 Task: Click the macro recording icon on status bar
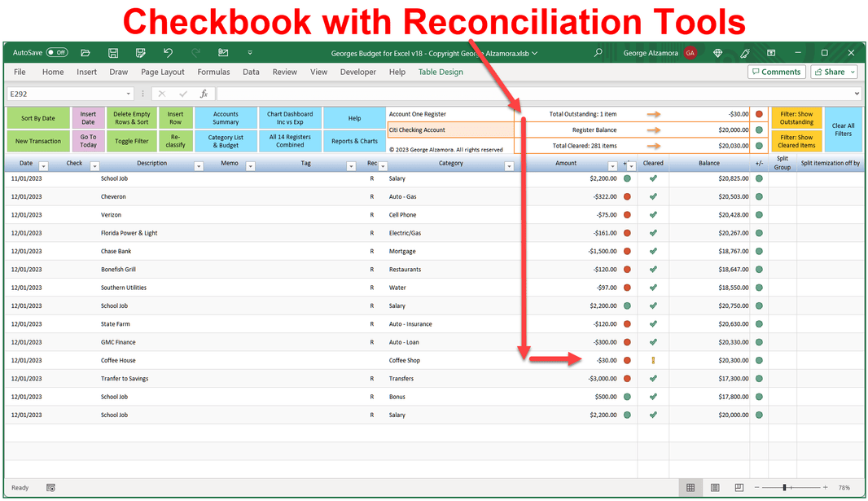click(50, 487)
